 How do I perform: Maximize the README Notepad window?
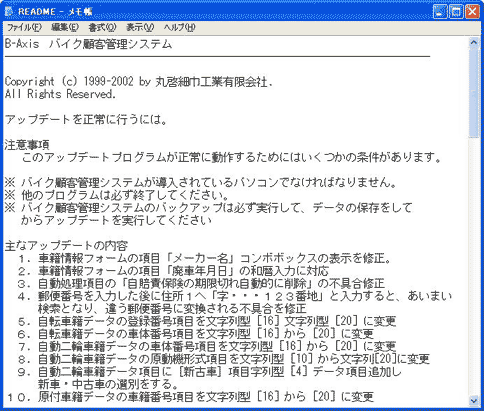tap(456, 12)
